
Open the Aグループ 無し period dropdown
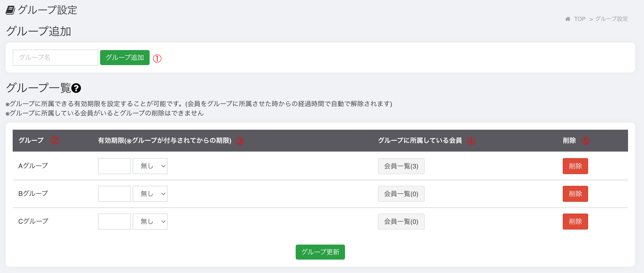tap(150, 166)
